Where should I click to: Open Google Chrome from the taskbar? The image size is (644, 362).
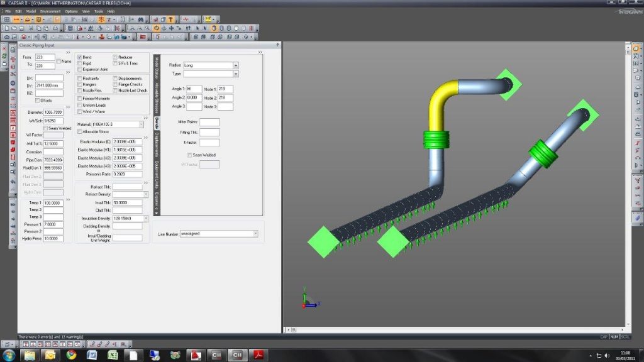click(x=72, y=354)
